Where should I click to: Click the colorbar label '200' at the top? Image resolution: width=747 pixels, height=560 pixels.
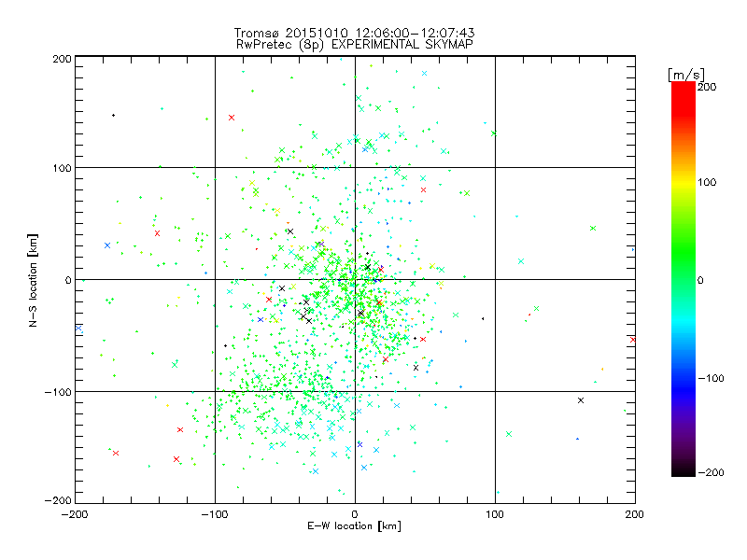[707, 87]
